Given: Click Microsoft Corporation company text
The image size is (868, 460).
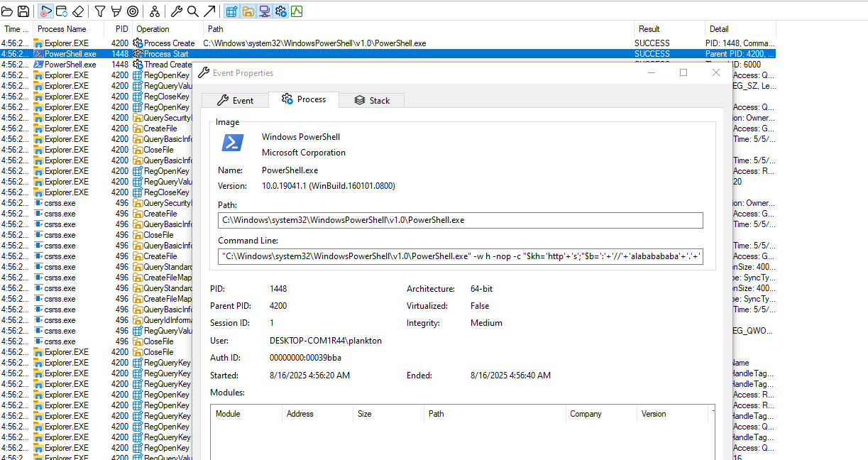Looking at the screenshot, I should point(304,153).
